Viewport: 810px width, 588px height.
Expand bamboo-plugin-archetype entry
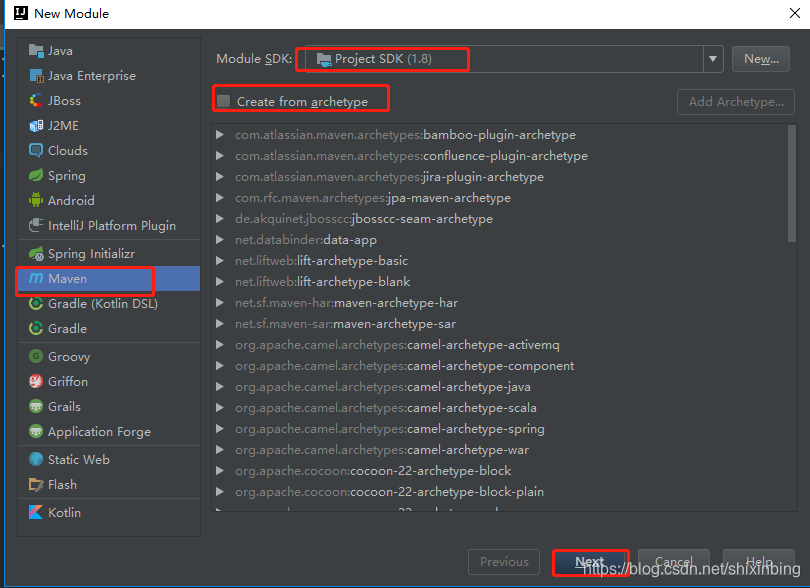[220, 135]
